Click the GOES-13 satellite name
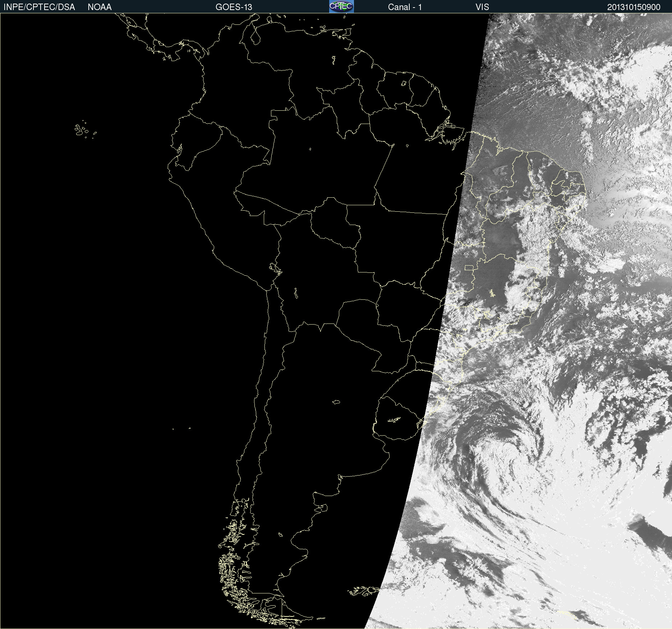Viewport: 672px width, 629px height. point(234,7)
